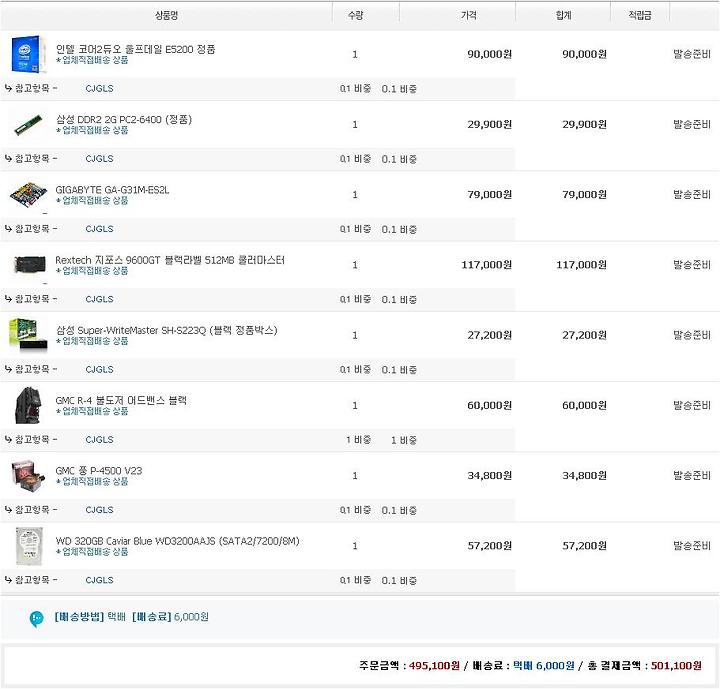Click the delivery speech-bubble icon
The width and height of the screenshot is (720, 689).
(36, 619)
